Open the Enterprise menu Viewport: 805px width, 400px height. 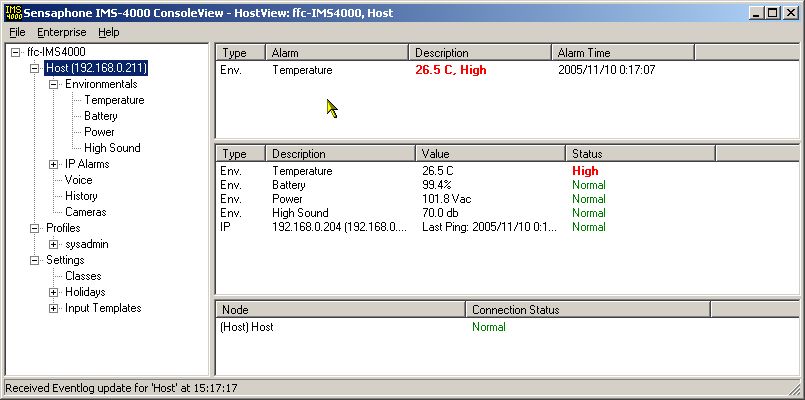click(x=62, y=32)
